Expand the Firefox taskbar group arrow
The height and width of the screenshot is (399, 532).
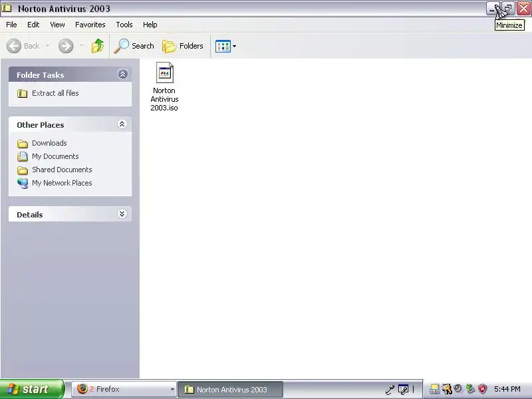click(x=172, y=390)
